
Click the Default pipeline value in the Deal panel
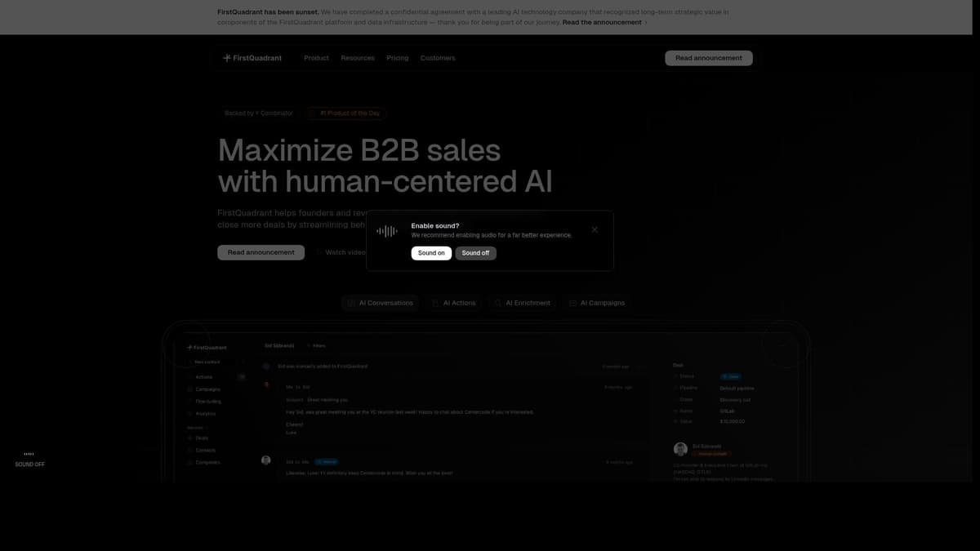pyautogui.click(x=737, y=388)
